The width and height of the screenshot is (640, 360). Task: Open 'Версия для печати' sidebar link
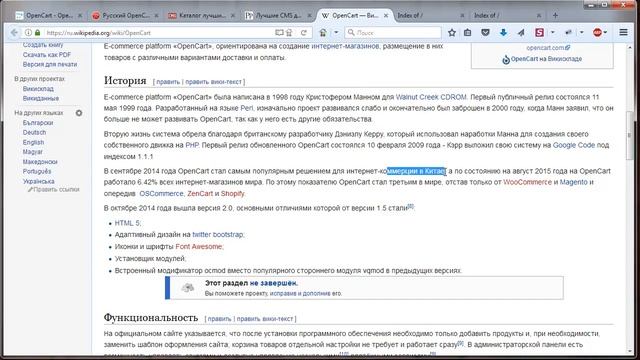(x=50, y=64)
